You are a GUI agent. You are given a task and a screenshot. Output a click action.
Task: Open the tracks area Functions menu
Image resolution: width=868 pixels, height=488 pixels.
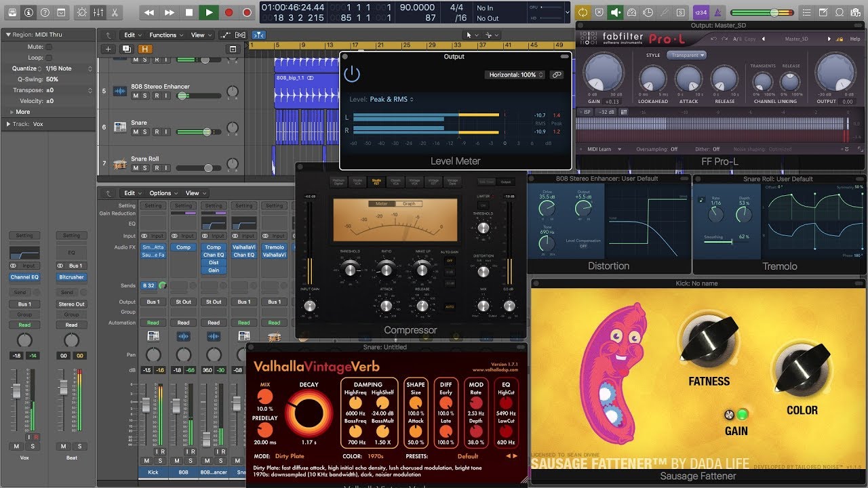(x=166, y=35)
